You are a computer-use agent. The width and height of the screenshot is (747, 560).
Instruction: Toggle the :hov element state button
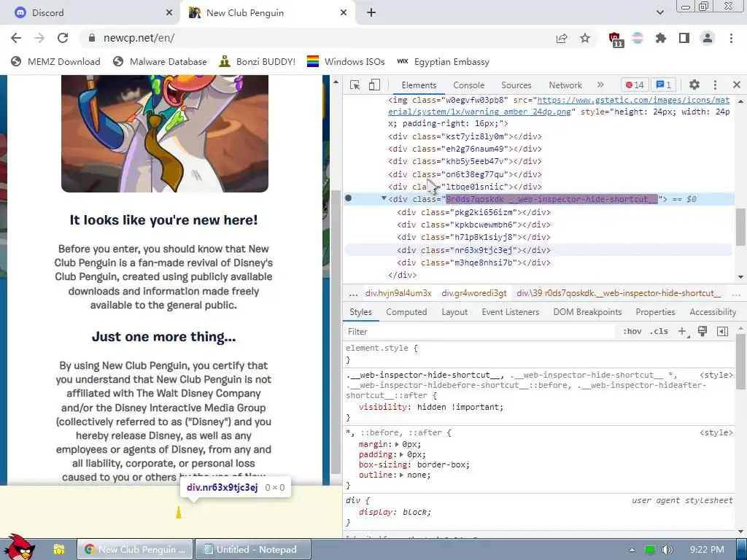tap(632, 332)
